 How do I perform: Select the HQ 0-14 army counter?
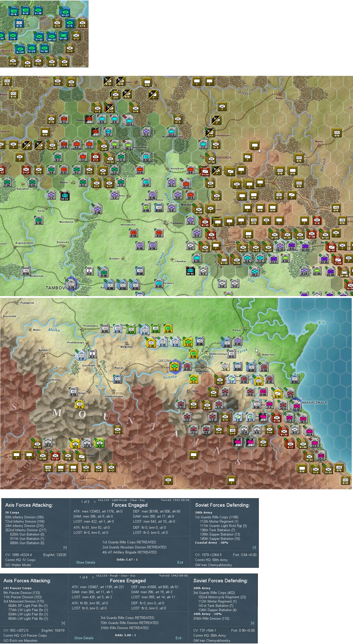pyautogui.click(x=159, y=207)
